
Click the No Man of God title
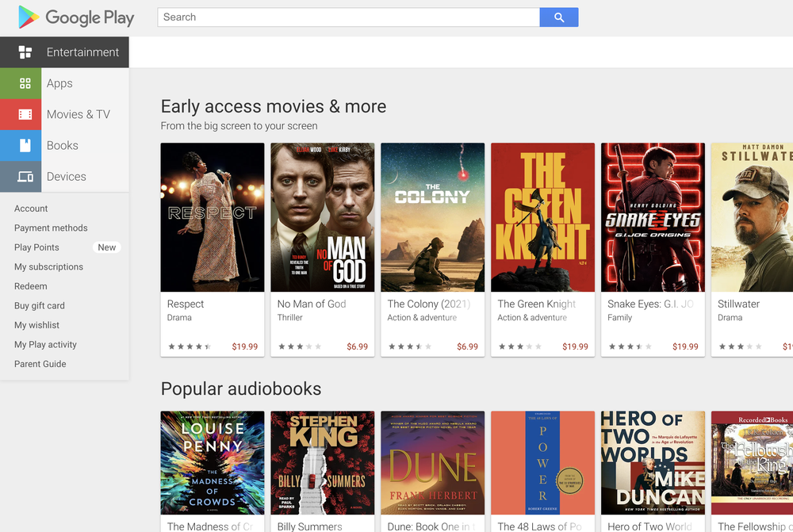312,304
